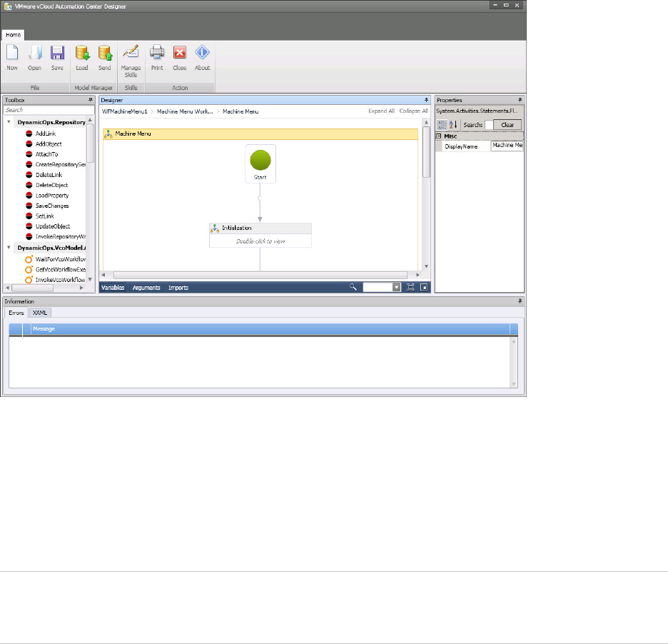Click the New file icon
668x644 pixels.
click(12, 53)
